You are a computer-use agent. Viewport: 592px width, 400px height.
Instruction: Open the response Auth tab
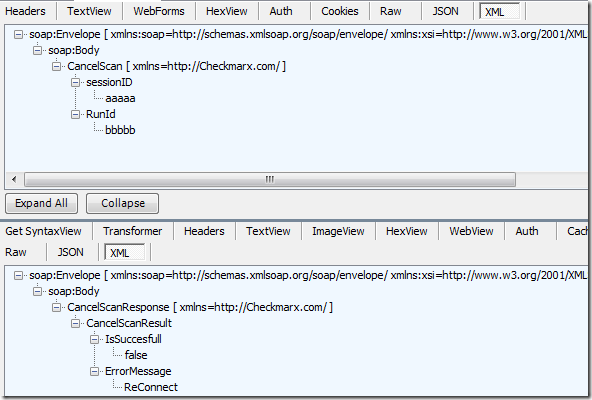527,231
